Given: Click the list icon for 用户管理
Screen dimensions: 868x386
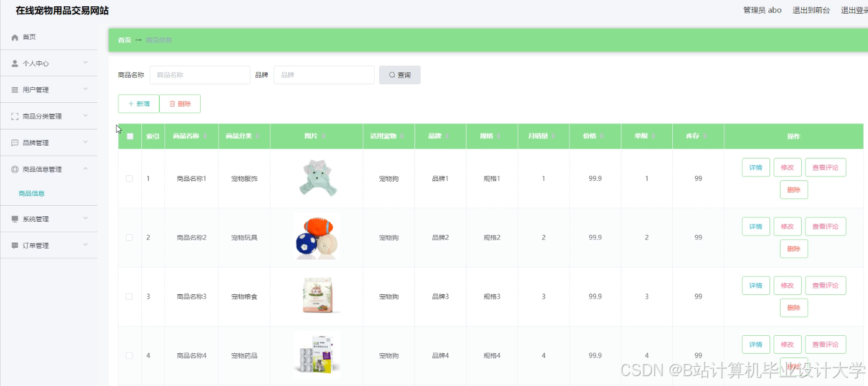Looking at the screenshot, I should pyautogui.click(x=15, y=90).
